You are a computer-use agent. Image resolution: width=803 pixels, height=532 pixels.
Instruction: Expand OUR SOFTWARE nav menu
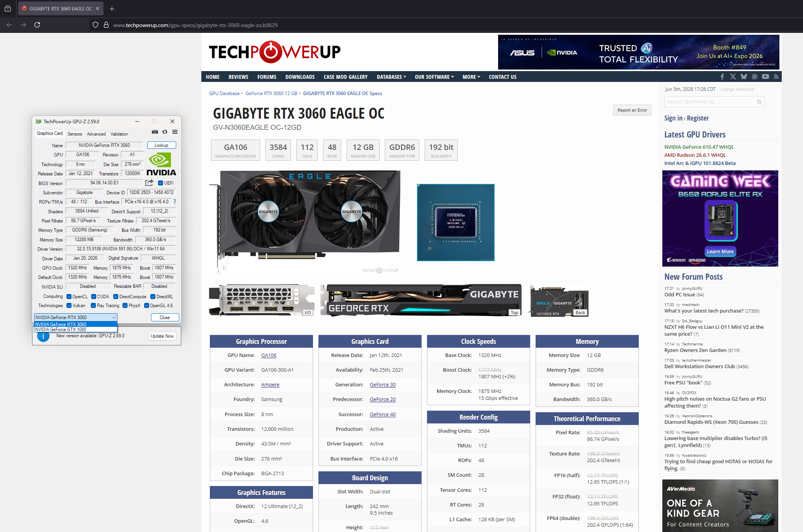pyautogui.click(x=434, y=77)
